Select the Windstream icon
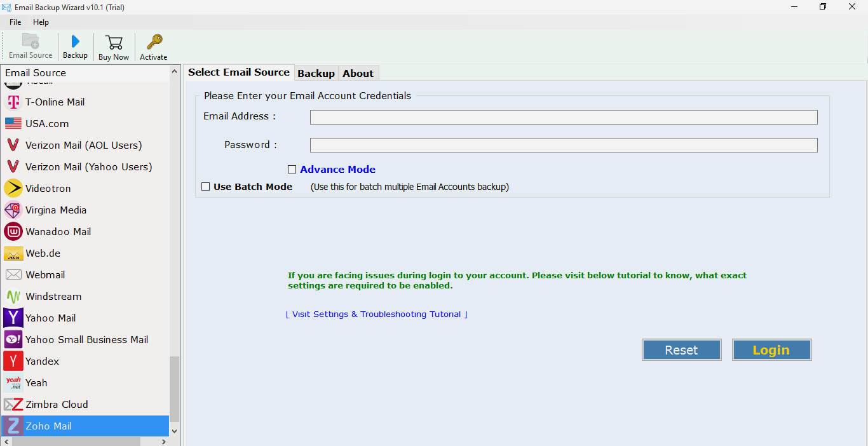Screen dimensions: 868x446 [x=13, y=297]
